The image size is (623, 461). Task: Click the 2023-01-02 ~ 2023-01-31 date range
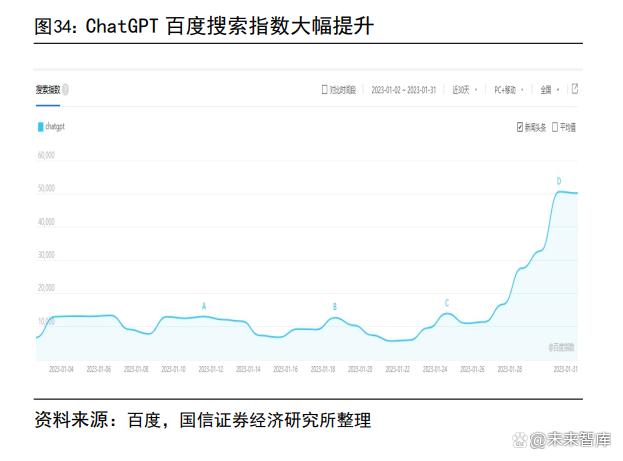405,90
